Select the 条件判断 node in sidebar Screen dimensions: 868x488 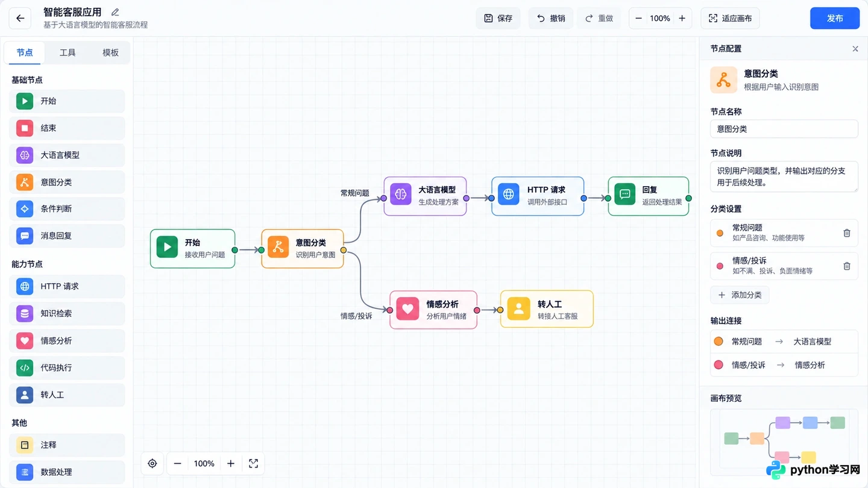(x=67, y=208)
